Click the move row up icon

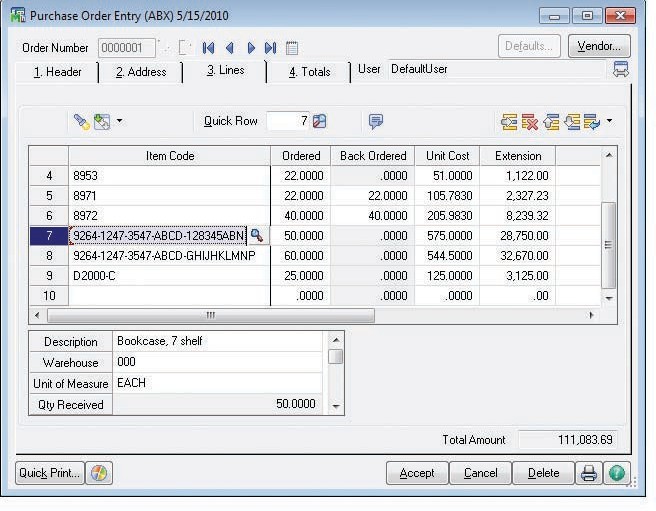(x=551, y=122)
